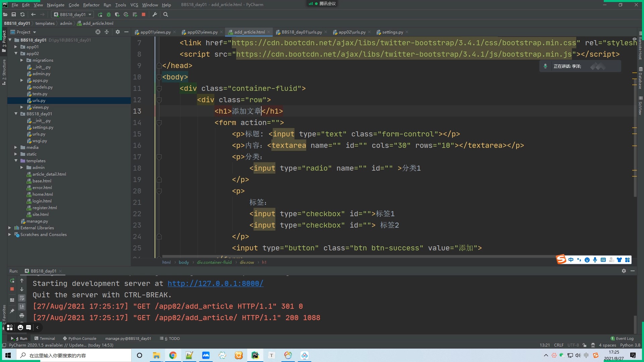Image resolution: width=644 pixels, height=362 pixels.
Task: Expand the migrations folder
Action: click(x=22, y=60)
